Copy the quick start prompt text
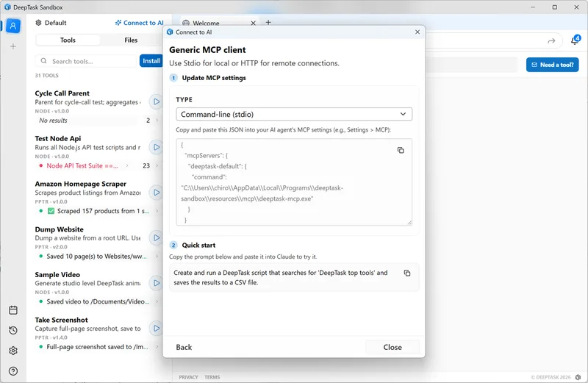Screen dimensions: 588x383 click(407, 273)
